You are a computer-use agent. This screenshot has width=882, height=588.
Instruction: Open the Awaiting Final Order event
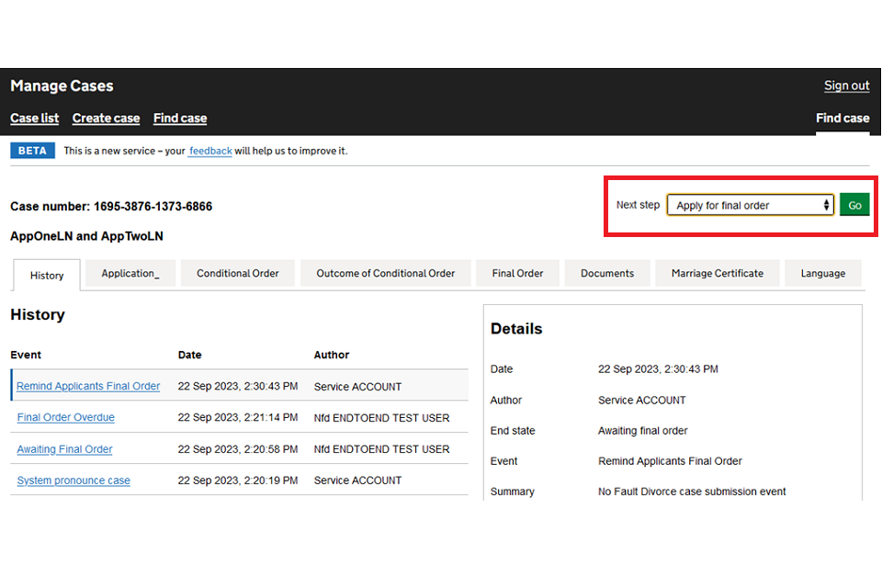point(65,449)
